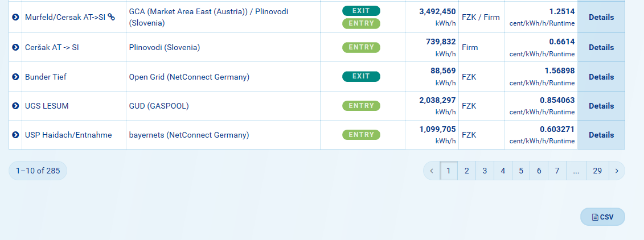The image size is (644, 240).
Task: Click the UGS LESUM point name
Action: tap(47, 106)
